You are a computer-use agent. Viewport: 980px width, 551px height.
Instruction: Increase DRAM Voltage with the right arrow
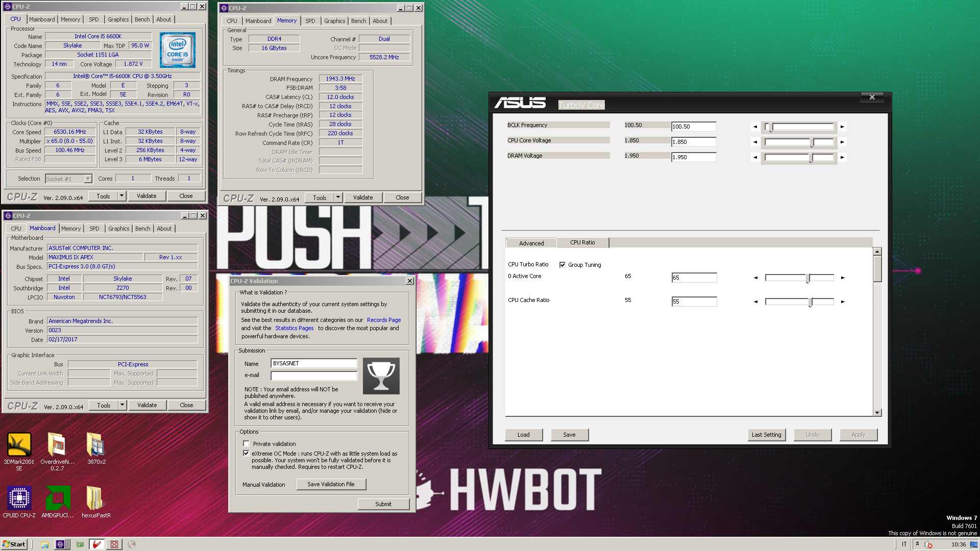tap(843, 158)
